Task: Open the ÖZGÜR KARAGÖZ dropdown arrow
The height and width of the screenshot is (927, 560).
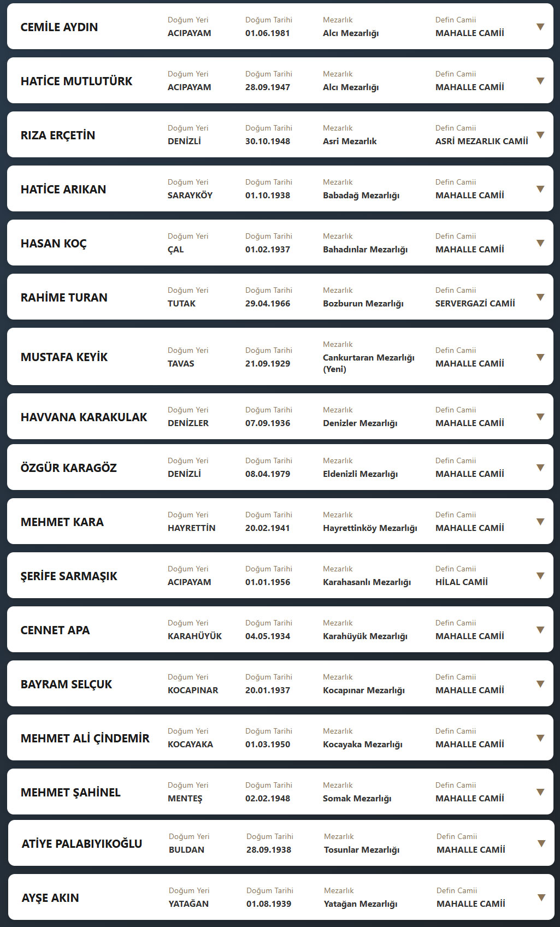Action: coord(540,468)
